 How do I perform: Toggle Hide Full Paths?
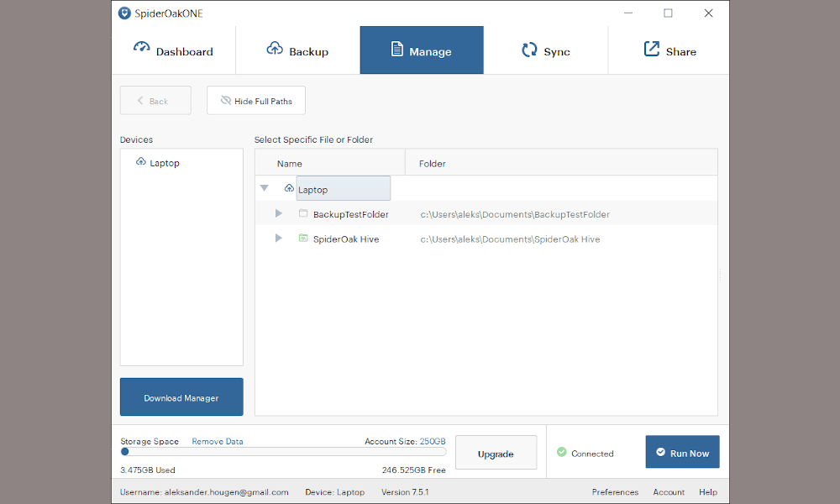[x=256, y=100]
